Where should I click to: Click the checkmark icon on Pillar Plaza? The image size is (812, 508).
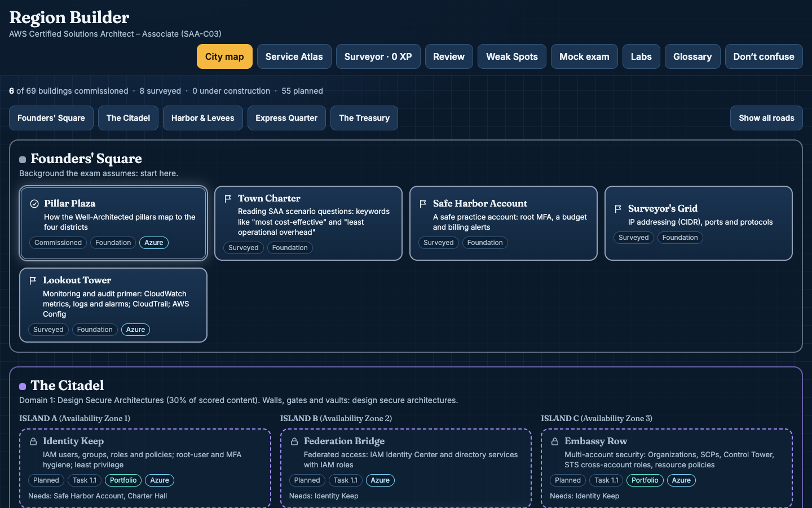click(x=34, y=204)
